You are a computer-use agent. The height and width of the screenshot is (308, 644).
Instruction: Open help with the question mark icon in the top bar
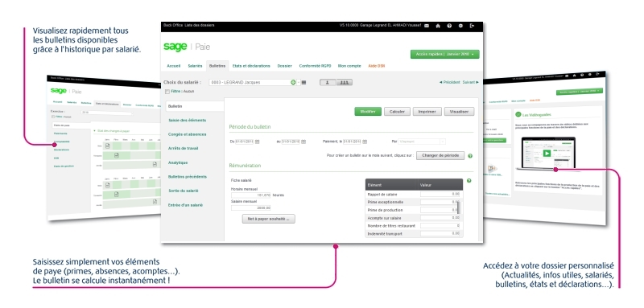[x=449, y=26]
